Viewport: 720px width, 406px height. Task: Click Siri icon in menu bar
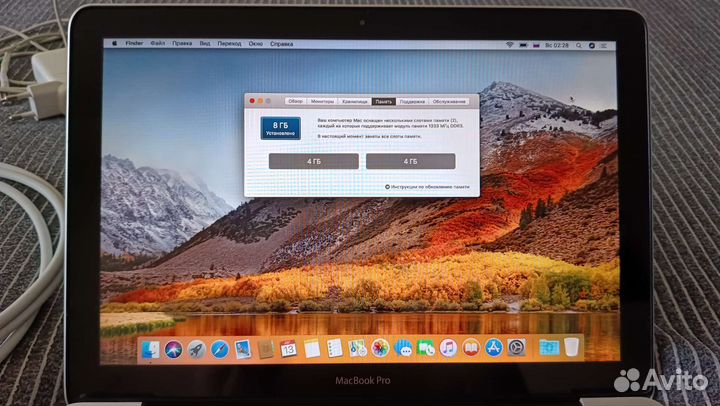tap(591, 45)
